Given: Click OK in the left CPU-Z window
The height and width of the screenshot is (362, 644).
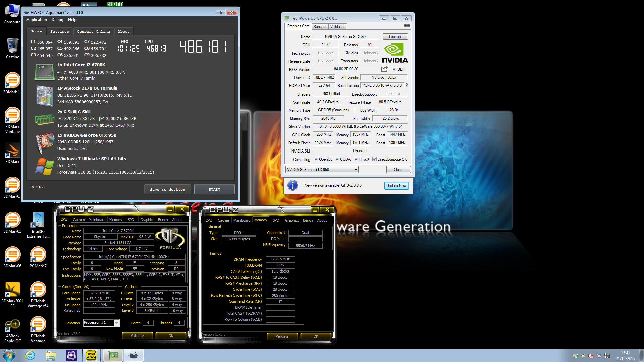Looking at the screenshot, I should pyautogui.click(x=171, y=336).
